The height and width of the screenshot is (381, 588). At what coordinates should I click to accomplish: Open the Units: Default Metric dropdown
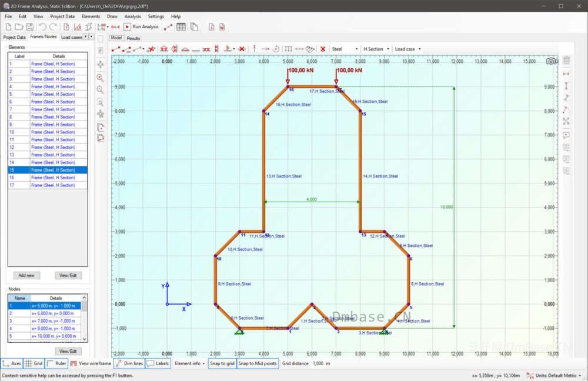tap(559, 375)
